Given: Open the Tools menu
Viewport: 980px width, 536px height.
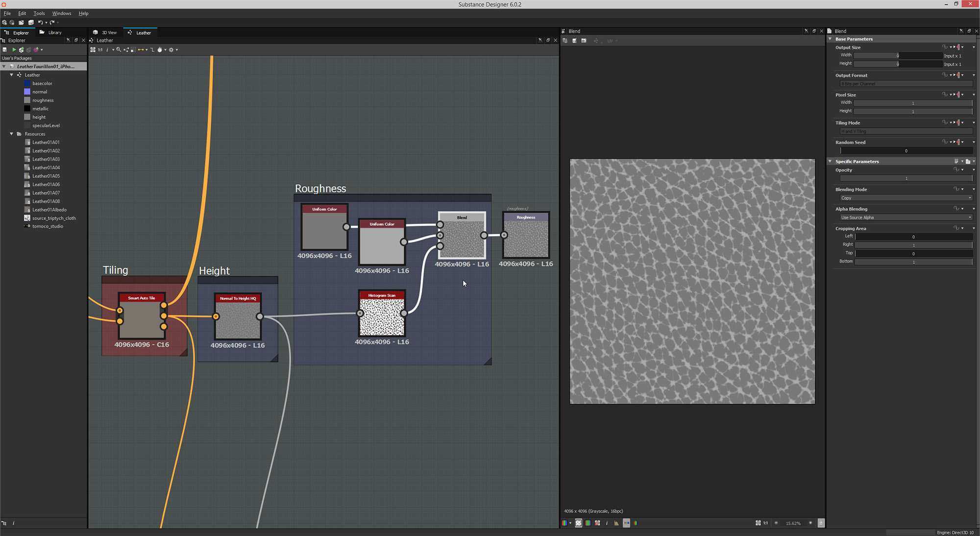Looking at the screenshot, I should pyautogui.click(x=39, y=13).
